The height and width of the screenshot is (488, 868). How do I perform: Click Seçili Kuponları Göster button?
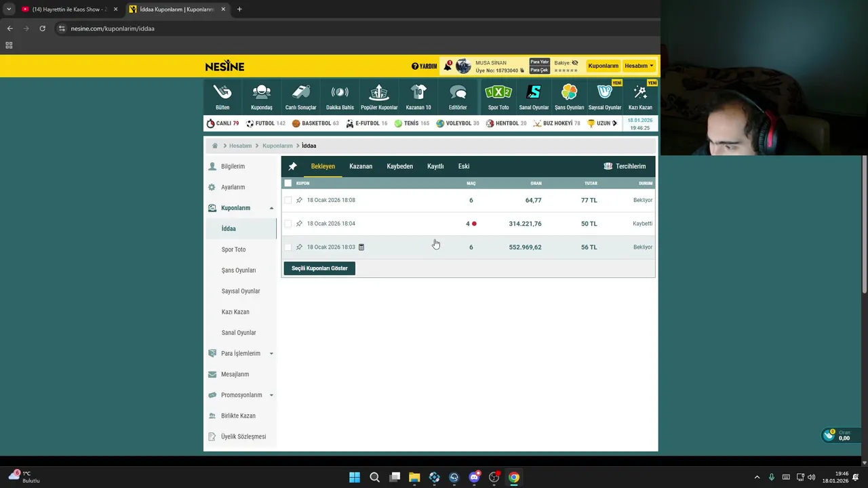click(319, 268)
